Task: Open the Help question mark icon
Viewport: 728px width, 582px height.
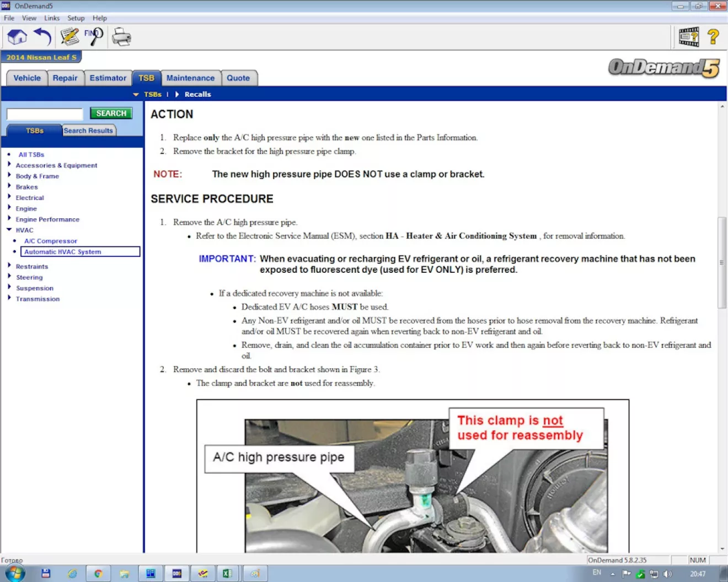Action: [713, 37]
